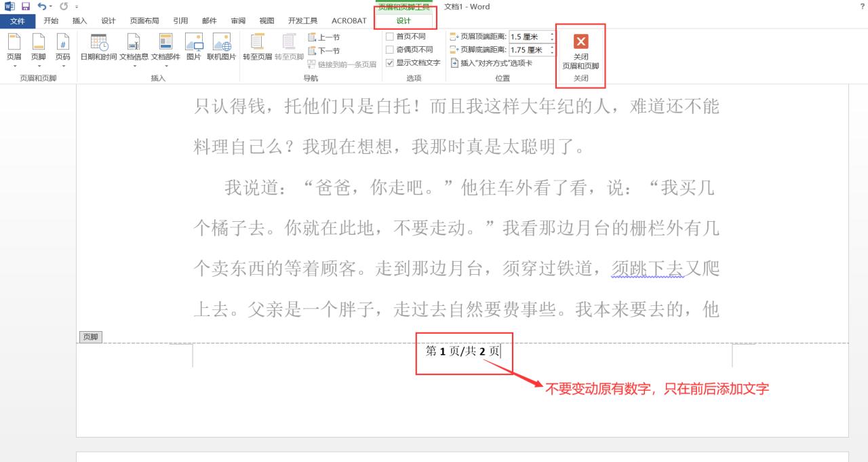Click the help question mark icon
The width and height of the screenshot is (868, 462).
[862, 6]
